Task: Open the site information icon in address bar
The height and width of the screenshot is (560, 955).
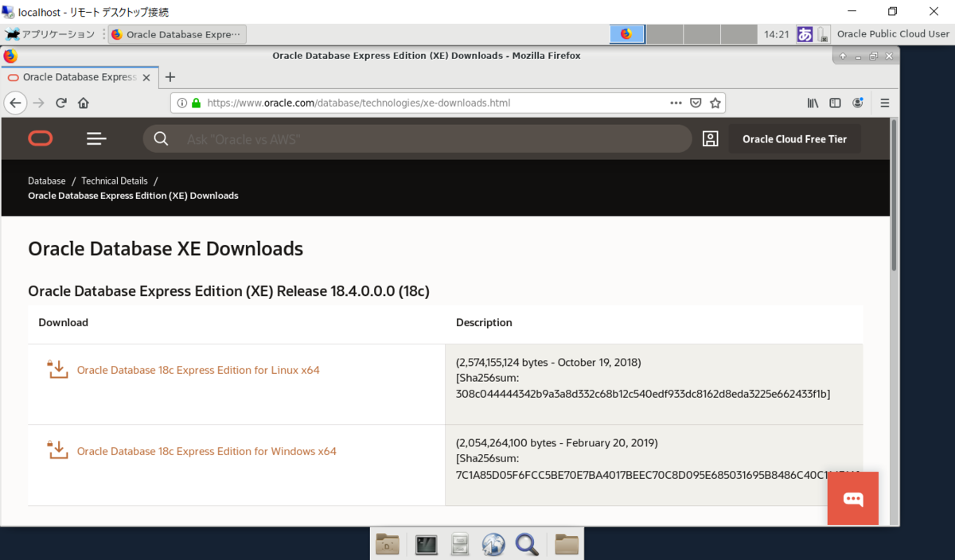Action: (x=181, y=103)
